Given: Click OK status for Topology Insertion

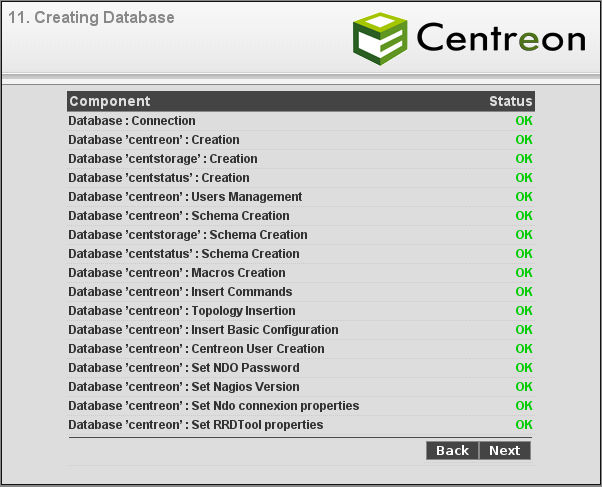Looking at the screenshot, I should pyautogui.click(x=524, y=311).
